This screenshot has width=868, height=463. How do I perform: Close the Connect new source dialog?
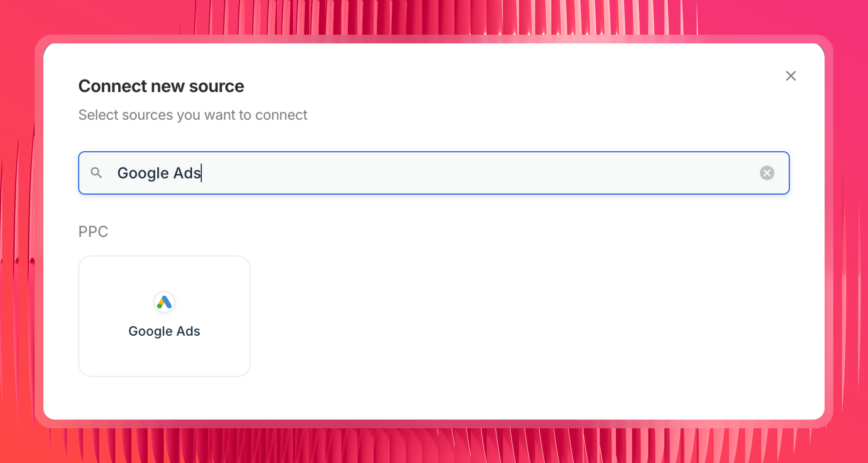point(791,76)
